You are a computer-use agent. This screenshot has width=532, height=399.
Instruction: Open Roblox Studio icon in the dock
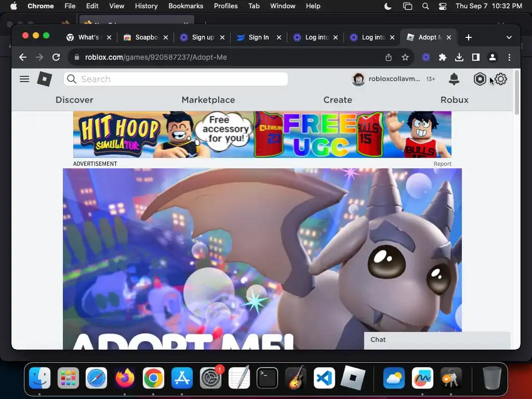[353, 378]
